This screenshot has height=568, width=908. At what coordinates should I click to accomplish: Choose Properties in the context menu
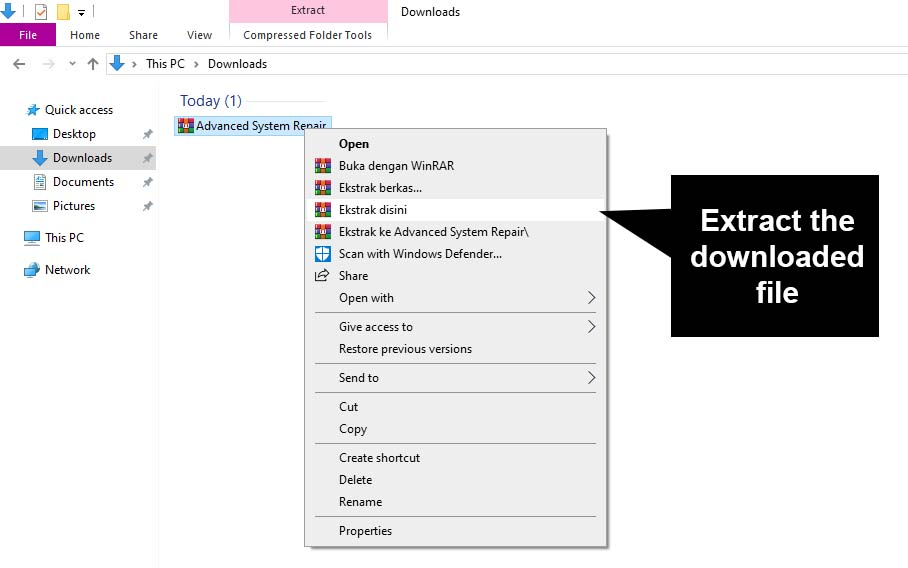click(455, 530)
